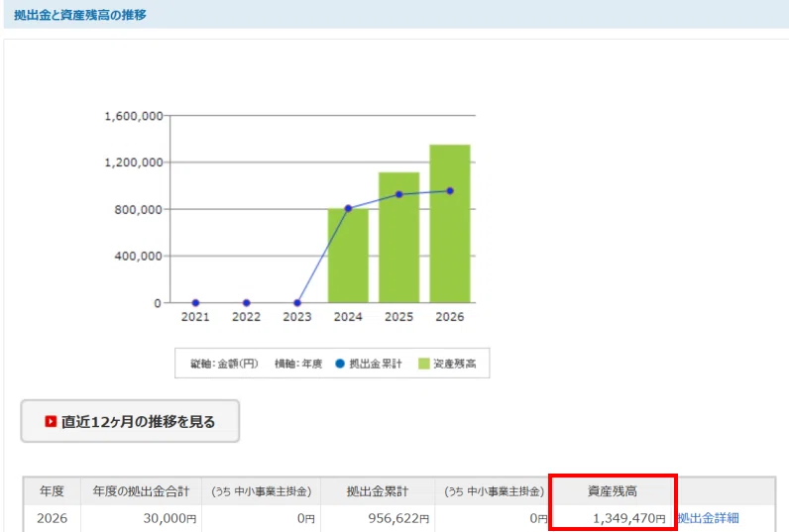
Task: Select the 2021 contribution data point
Action: pyautogui.click(x=195, y=303)
